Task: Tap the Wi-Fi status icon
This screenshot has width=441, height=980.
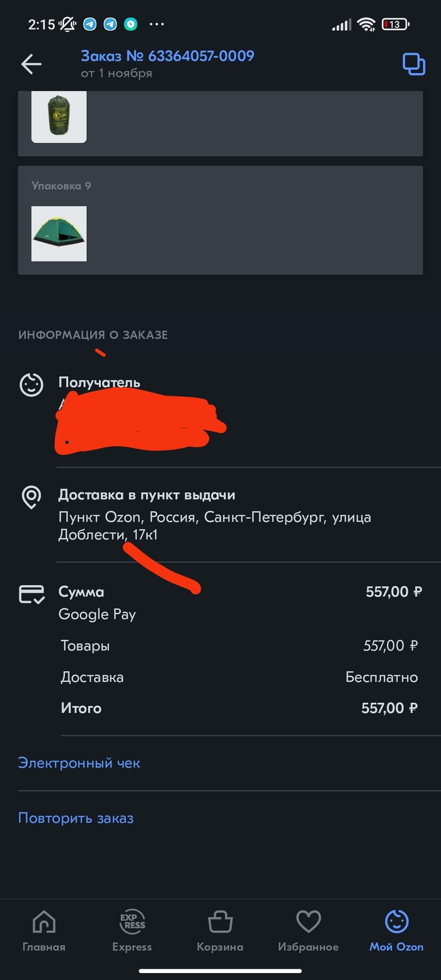Action: point(365,25)
